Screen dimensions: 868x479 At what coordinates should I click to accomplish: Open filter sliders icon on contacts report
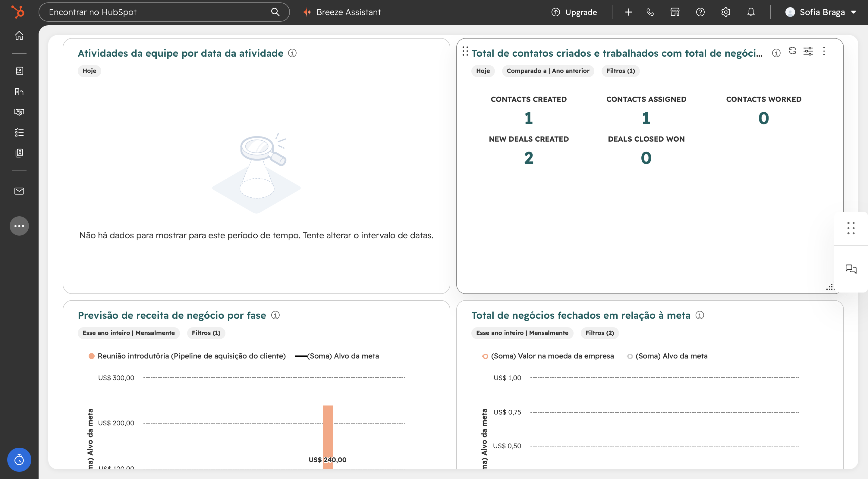[808, 51]
